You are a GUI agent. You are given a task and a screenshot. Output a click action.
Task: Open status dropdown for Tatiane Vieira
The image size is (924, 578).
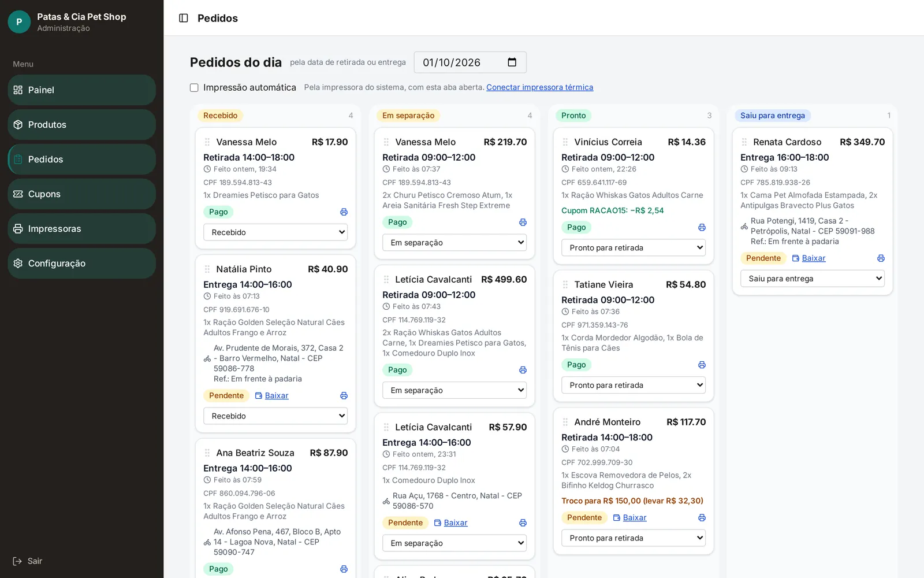click(634, 386)
